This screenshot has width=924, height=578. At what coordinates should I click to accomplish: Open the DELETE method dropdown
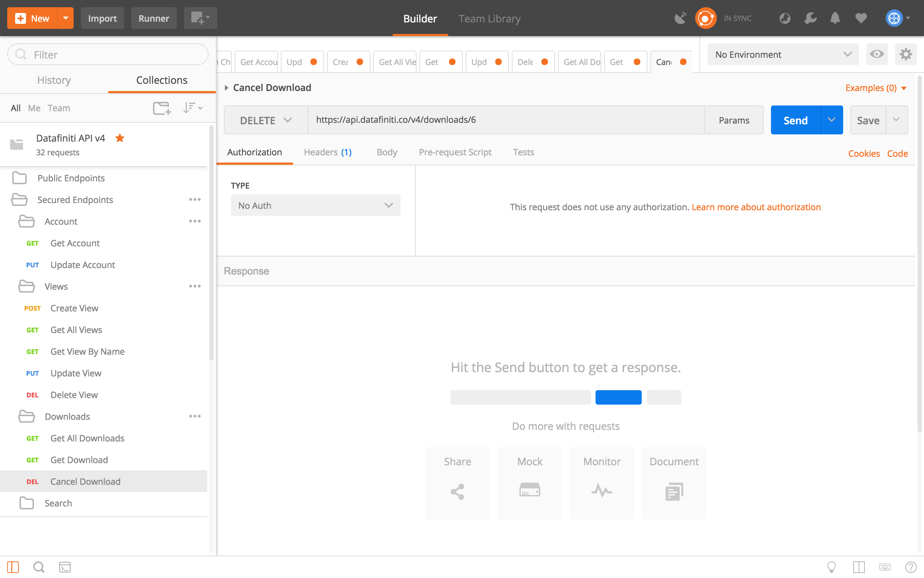266,120
